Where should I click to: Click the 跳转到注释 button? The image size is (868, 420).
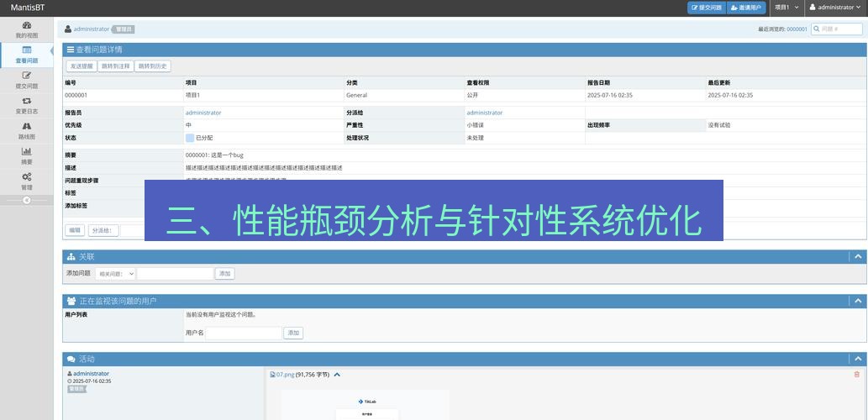[116, 66]
